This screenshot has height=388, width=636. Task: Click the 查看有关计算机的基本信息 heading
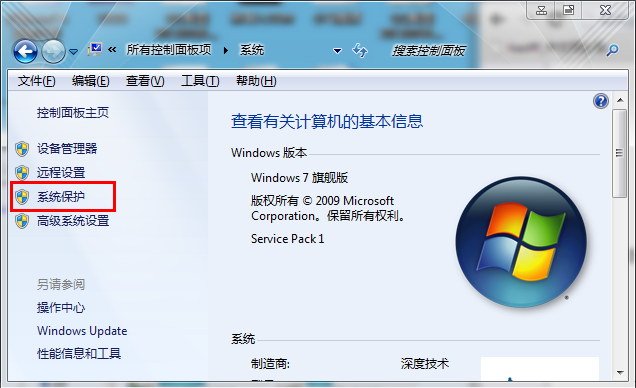(327, 121)
